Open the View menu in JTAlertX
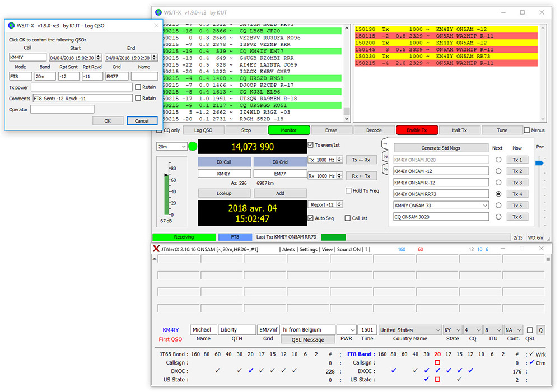This screenshot has width=560, height=392. coord(327,249)
